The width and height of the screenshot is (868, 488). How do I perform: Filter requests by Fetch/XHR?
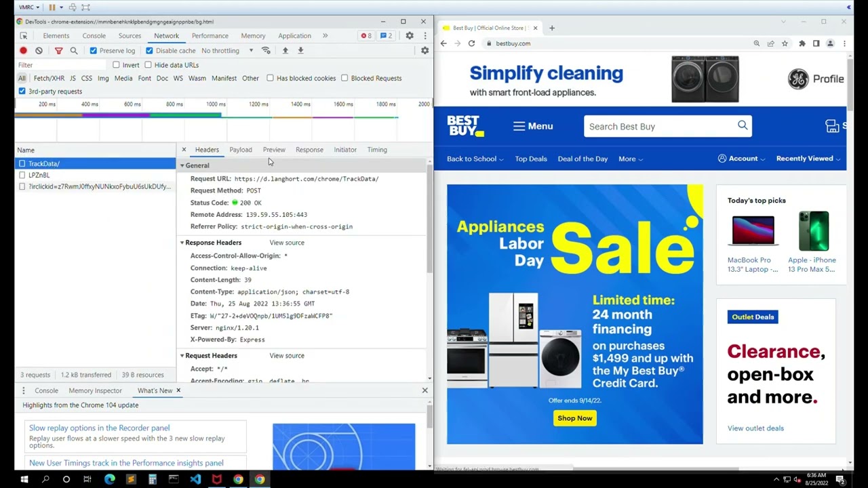pos(49,78)
